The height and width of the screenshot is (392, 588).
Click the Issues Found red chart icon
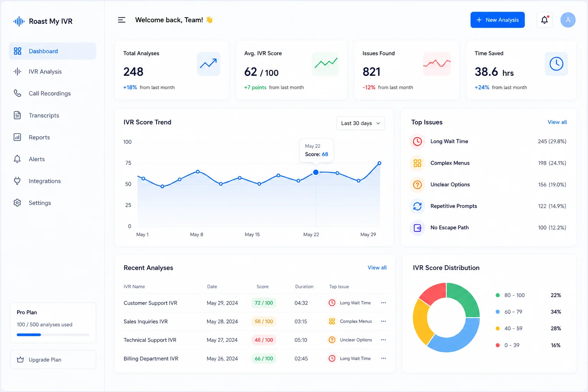pos(437,64)
